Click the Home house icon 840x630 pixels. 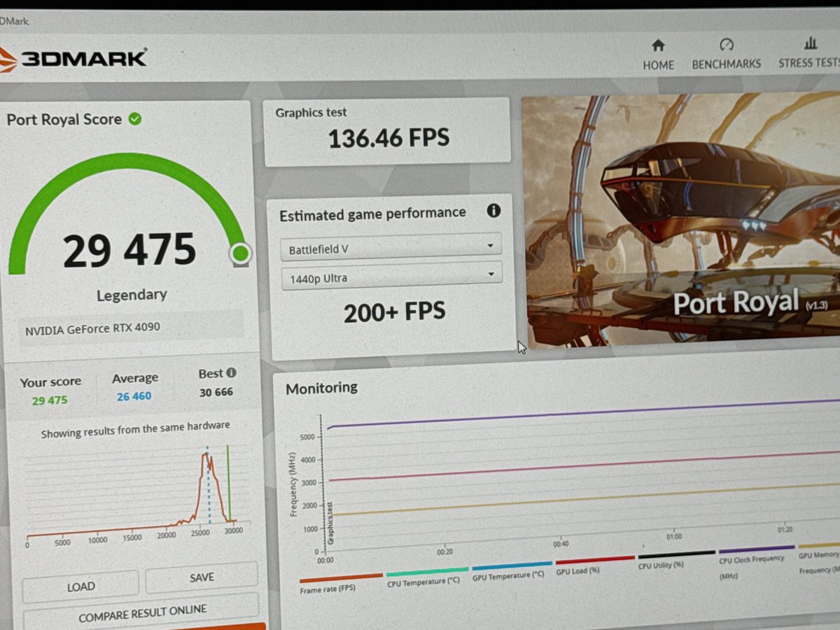click(658, 45)
